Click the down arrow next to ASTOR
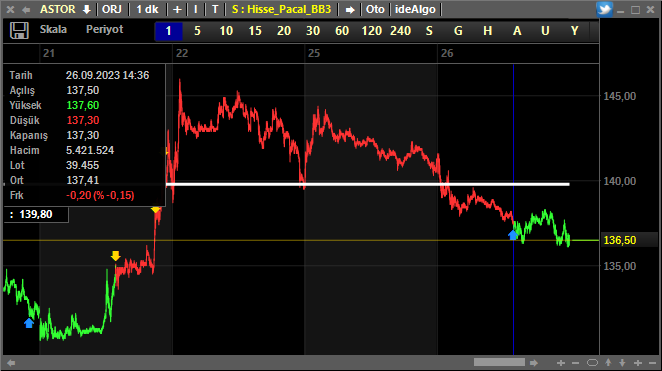The width and height of the screenshot is (662, 371). [x=87, y=9]
